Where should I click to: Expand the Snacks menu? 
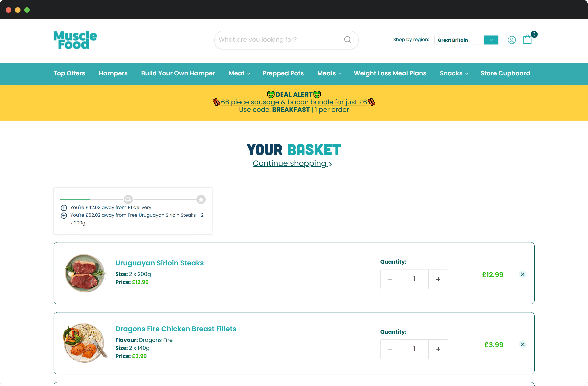click(454, 73)
